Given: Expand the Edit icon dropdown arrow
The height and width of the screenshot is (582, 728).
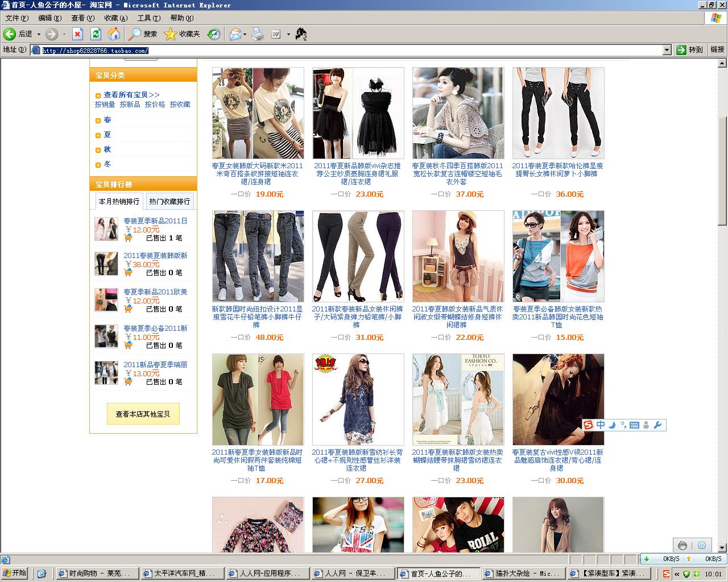Looking at the screenshot, I should [x=288, y=34].
